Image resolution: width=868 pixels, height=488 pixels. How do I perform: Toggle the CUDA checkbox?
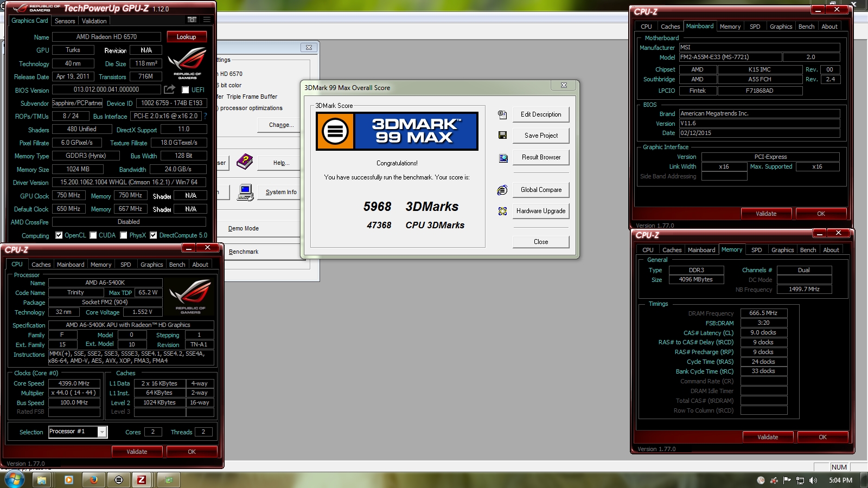tap(93, 235)
